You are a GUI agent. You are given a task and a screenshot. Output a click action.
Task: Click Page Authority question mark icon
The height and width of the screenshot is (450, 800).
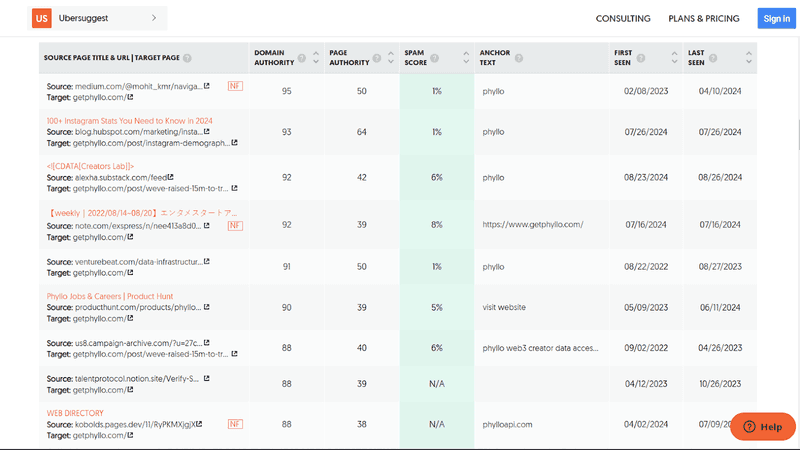point(377,58)
